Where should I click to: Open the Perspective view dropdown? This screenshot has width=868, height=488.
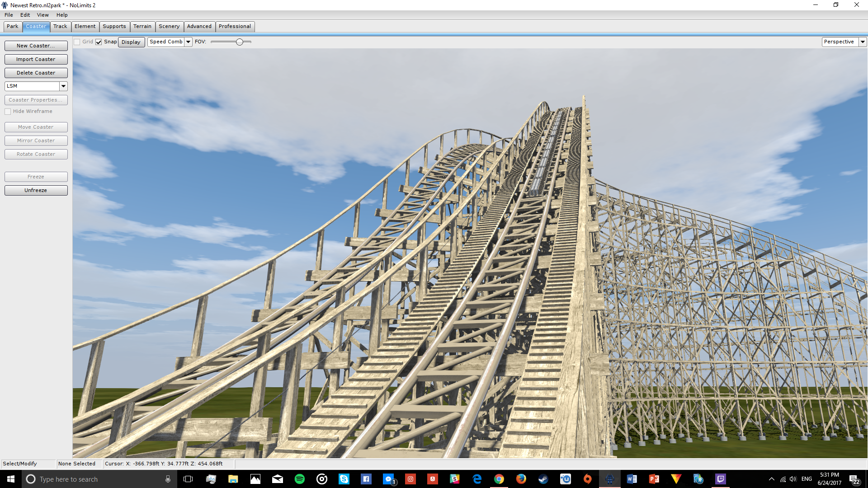(x=862, y=42)
